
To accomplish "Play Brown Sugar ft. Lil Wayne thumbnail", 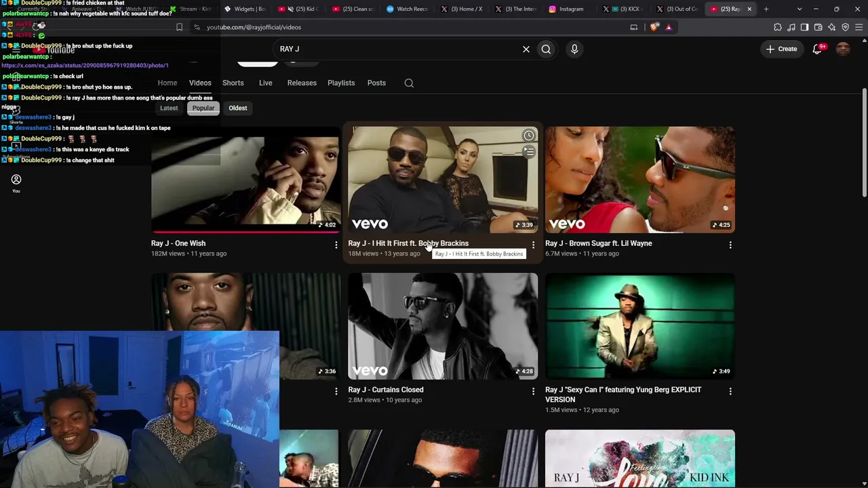I will 639,179.
